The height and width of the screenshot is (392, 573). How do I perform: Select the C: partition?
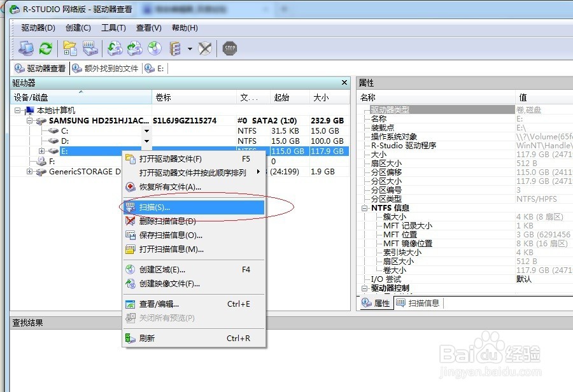pyautogui.click(x=65, y=131)
